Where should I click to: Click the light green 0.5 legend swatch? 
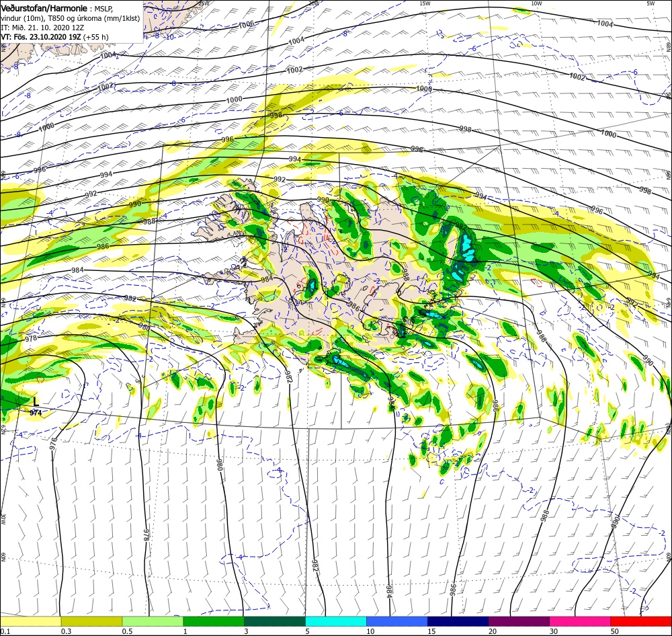coord(153,621)
